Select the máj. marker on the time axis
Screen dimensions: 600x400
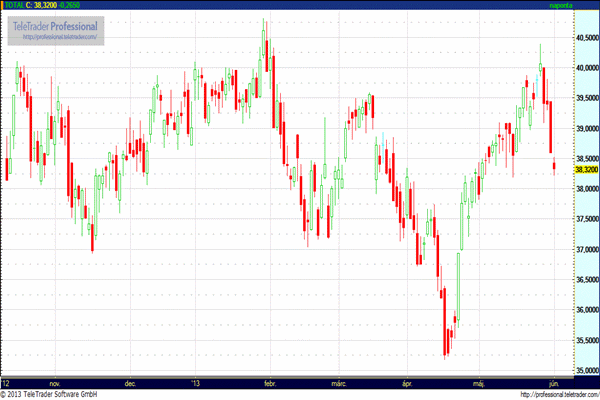click(476, 382)
